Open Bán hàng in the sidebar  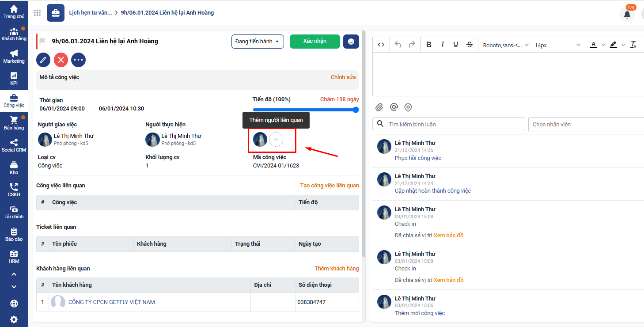pyautogui.click(x=14, y=123)
